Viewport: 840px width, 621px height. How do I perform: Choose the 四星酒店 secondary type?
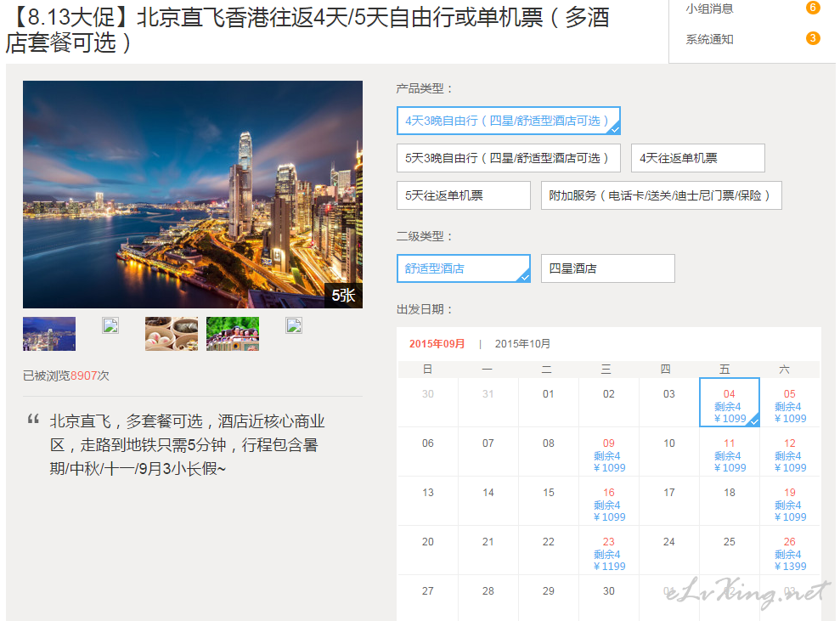point(607,268)
